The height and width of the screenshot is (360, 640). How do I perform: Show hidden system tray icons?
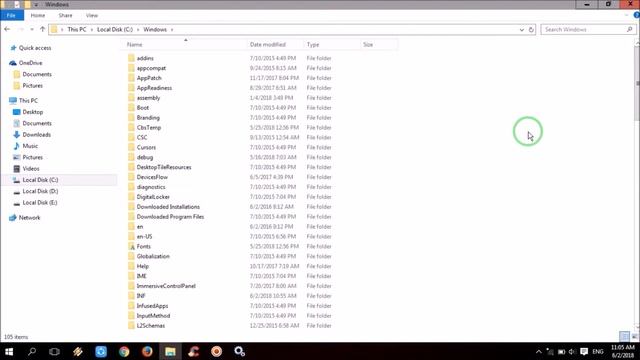(x=539, y=351)
